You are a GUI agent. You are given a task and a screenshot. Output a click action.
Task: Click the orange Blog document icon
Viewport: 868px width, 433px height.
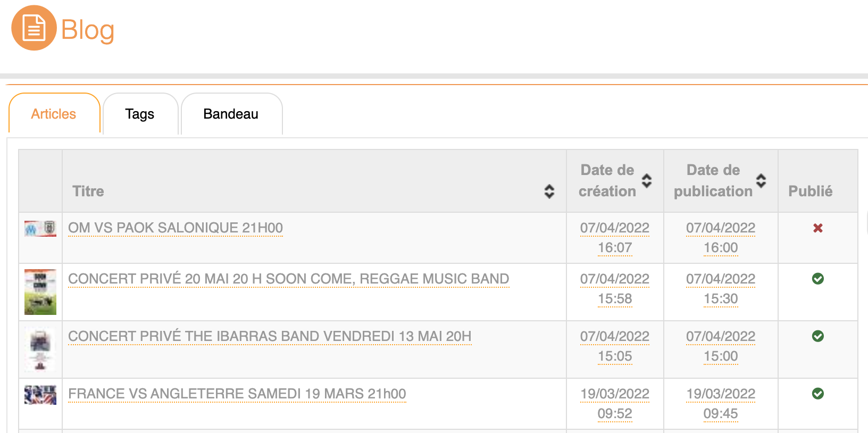coord(34,28)
